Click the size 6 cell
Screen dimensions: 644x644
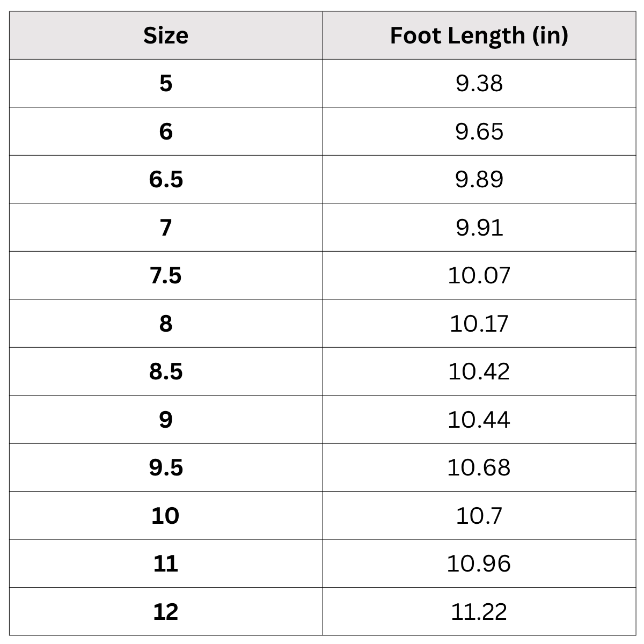point(166,131)
